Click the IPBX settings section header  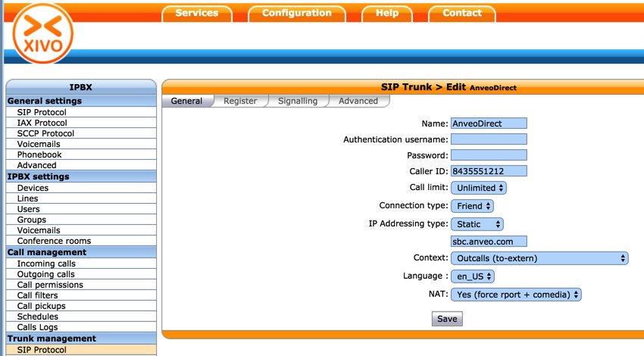click(81, 176)
